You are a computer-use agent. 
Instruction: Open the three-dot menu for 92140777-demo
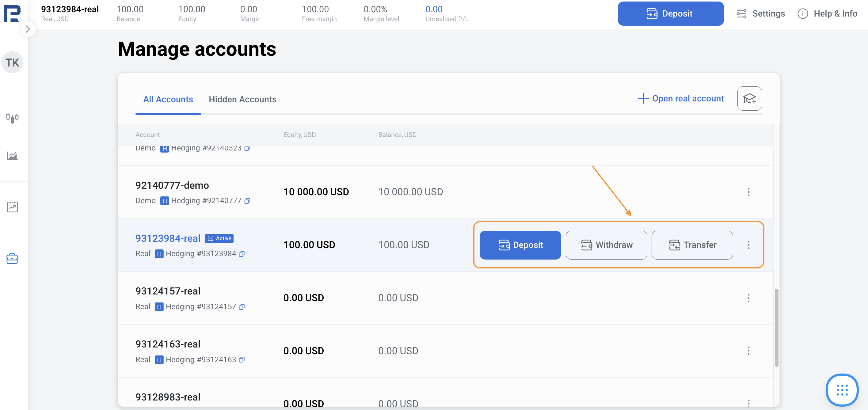pos(748,192)
